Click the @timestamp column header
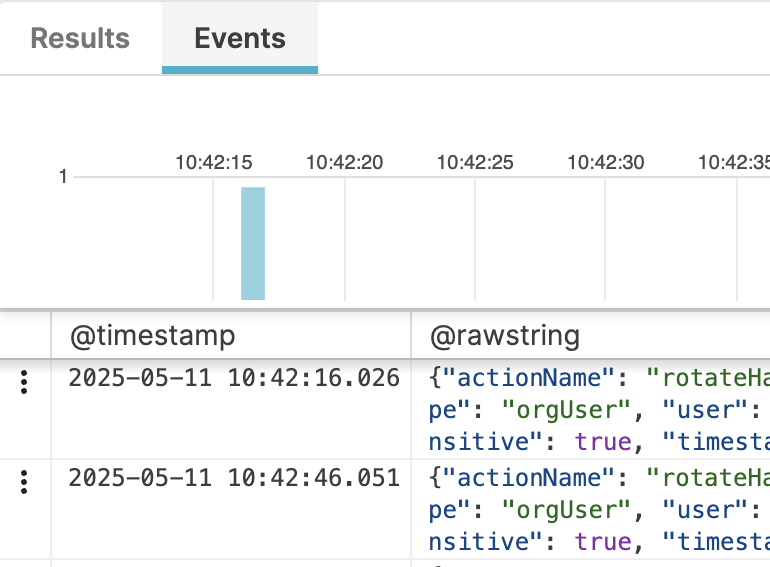770x567 pixels. tap(152, 336)
